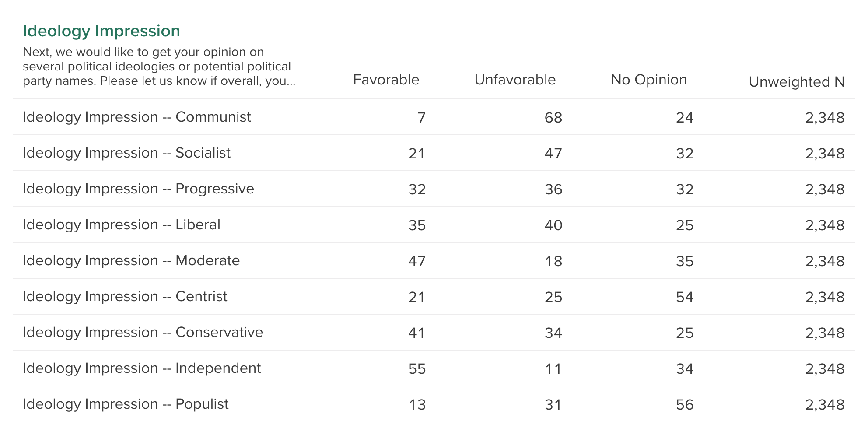Select the Communist ideology row label
This screenshot has width=868, height=421.
pos(136,117)
